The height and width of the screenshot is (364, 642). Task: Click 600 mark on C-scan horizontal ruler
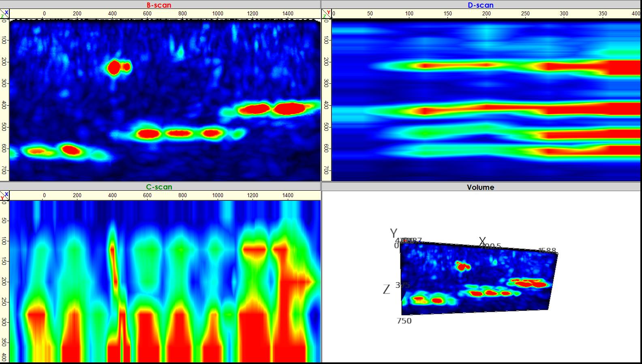pyautogui.click(x=147, y=196)
